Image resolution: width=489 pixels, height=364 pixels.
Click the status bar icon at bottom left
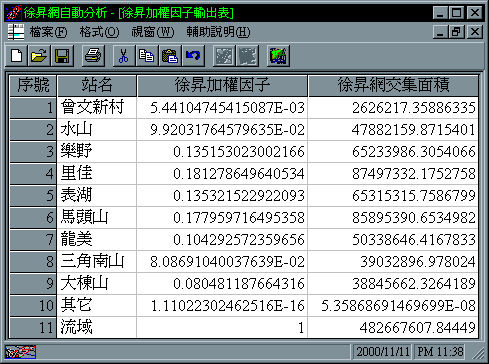(20, 352)
